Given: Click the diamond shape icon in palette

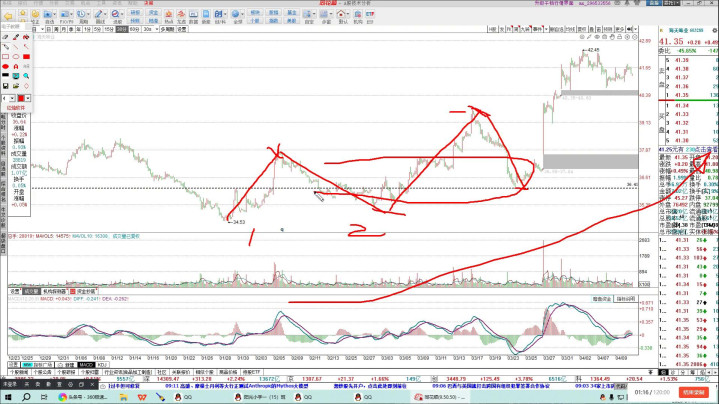Looking at the screenshot, I should point(26,86).
